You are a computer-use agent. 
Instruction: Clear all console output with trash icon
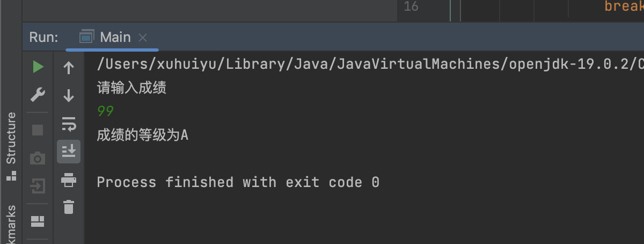point(69,207)
